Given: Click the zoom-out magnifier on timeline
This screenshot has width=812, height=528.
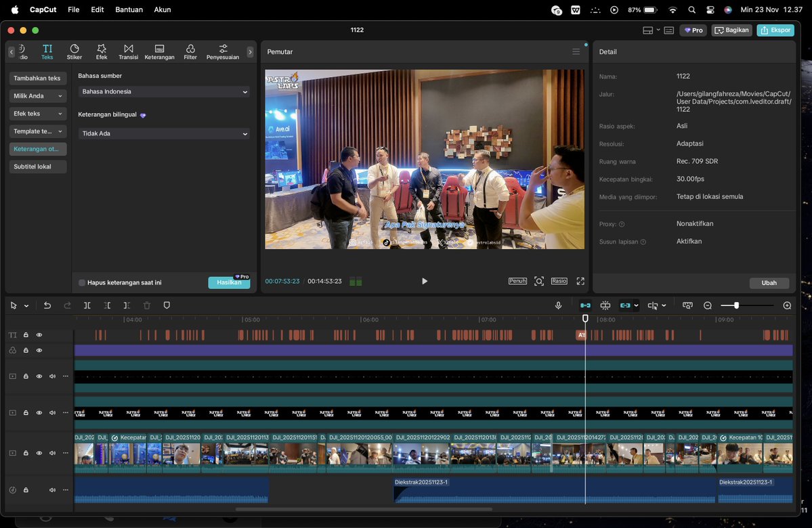Looking at the screenshot, I should [x=708, y=305].
